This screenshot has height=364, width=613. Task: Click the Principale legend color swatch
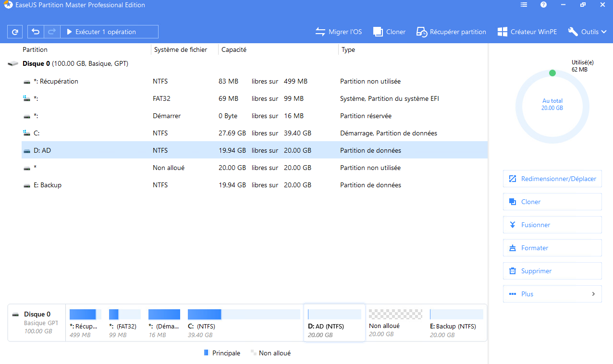(206, 352)
